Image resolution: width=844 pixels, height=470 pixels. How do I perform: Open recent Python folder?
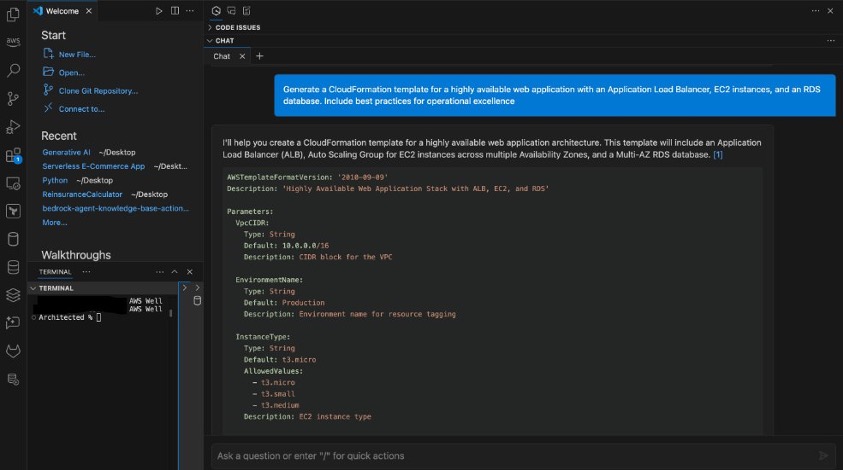[x=55, y=180]
